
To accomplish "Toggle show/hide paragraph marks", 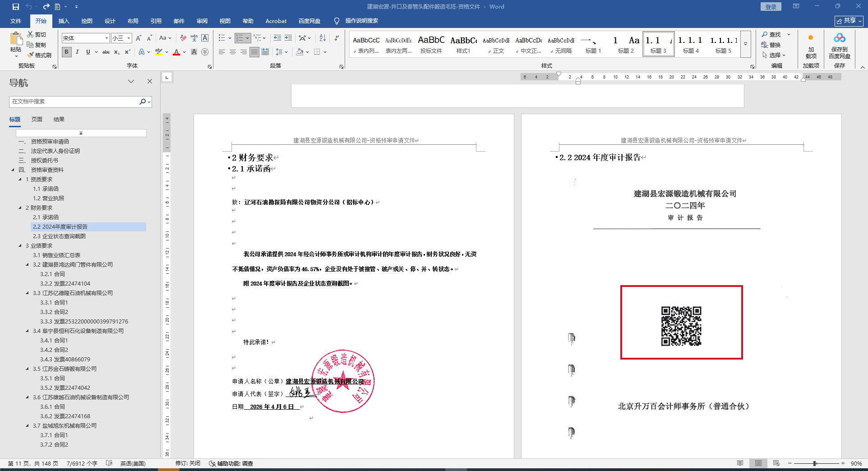I will (x=337, y=38).
